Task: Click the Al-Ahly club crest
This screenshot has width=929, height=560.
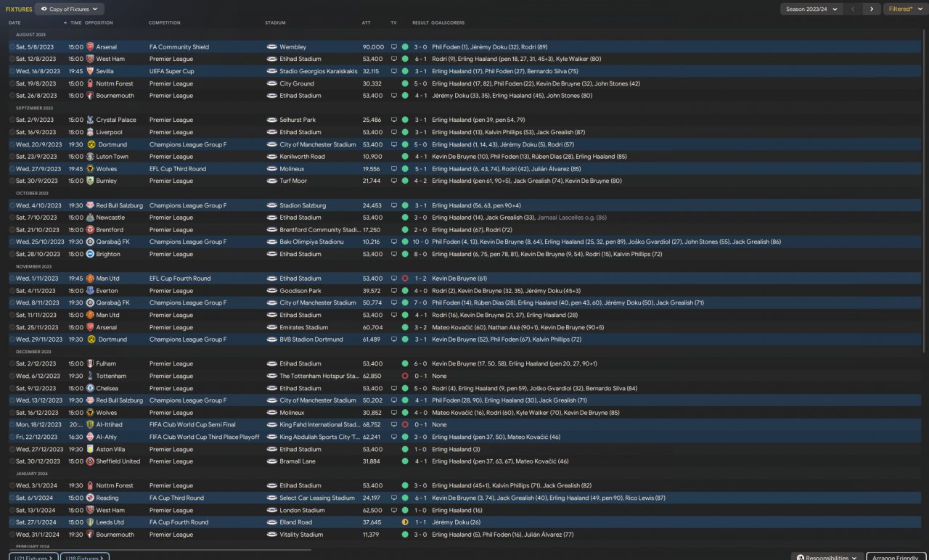Action: click(90, 437)
